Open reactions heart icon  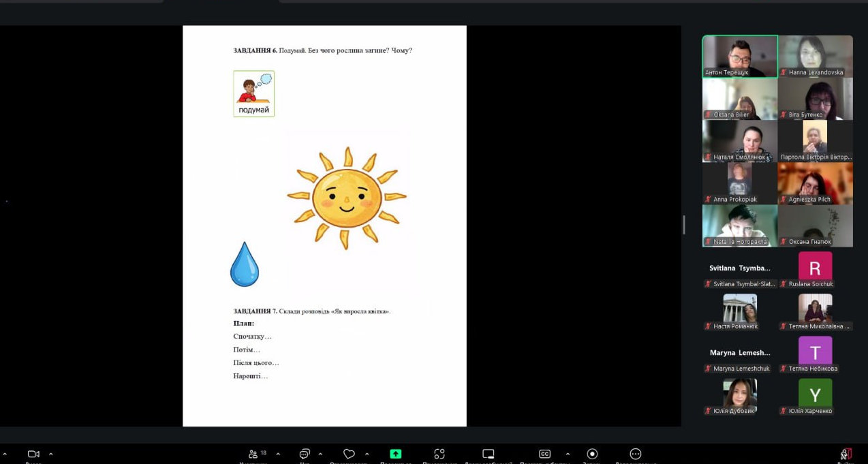click(349, 454)
